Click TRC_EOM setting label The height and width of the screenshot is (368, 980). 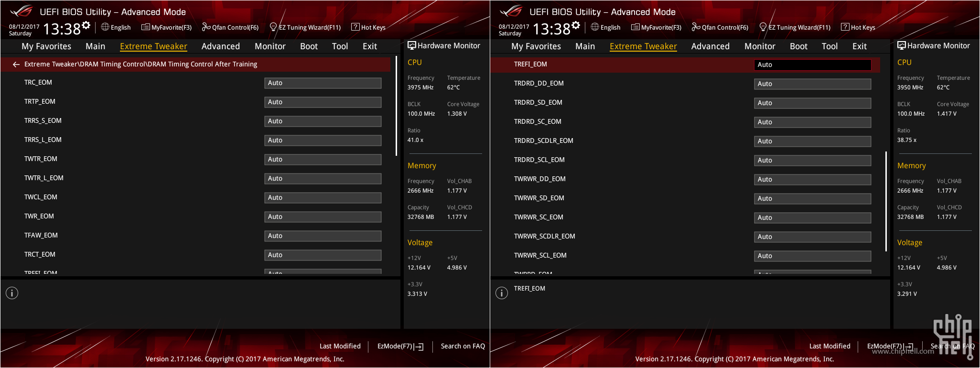(x=38, y=82)
